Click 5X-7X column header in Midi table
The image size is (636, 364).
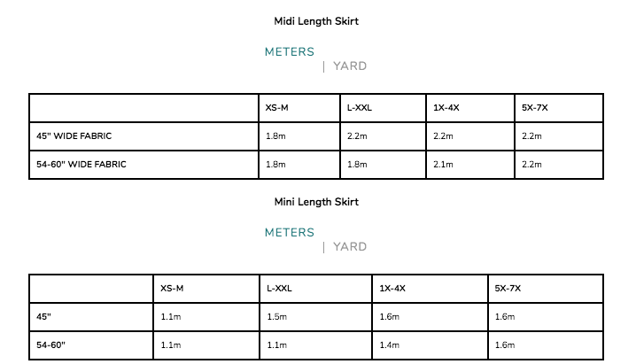534,108
